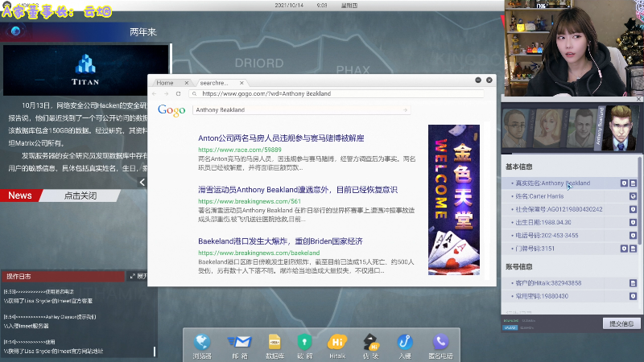This screenshot has width=644, height=362.
Task: Close the searchre... tab
Action: 242,83
